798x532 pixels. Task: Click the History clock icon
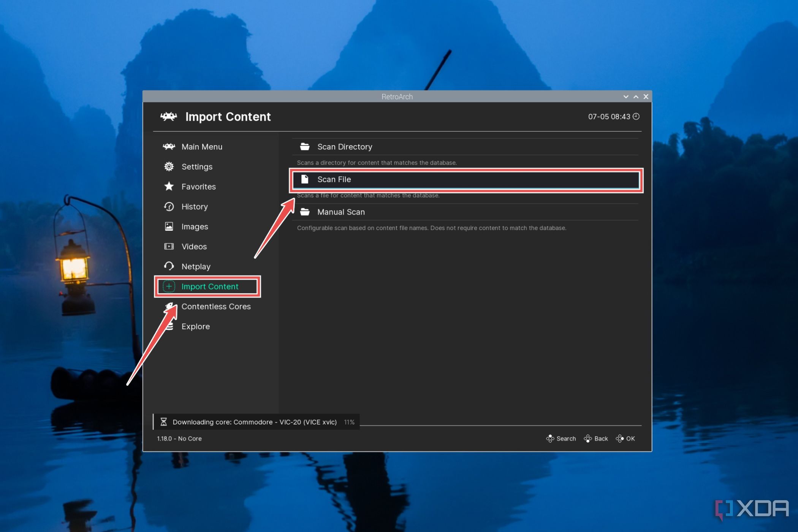click(169, 206)
